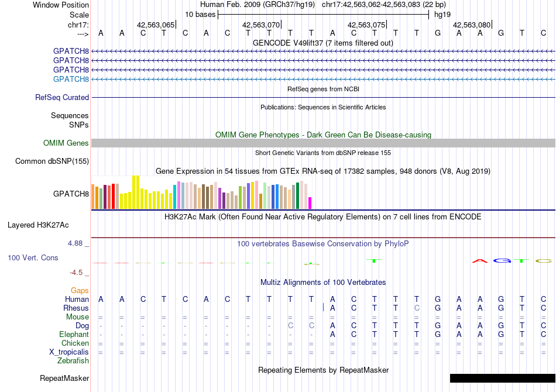Viewport: 556px width, 392px height.
Task: Click the Multiz Alignments of 100 Vertebrates title
Action: (323, 283)
